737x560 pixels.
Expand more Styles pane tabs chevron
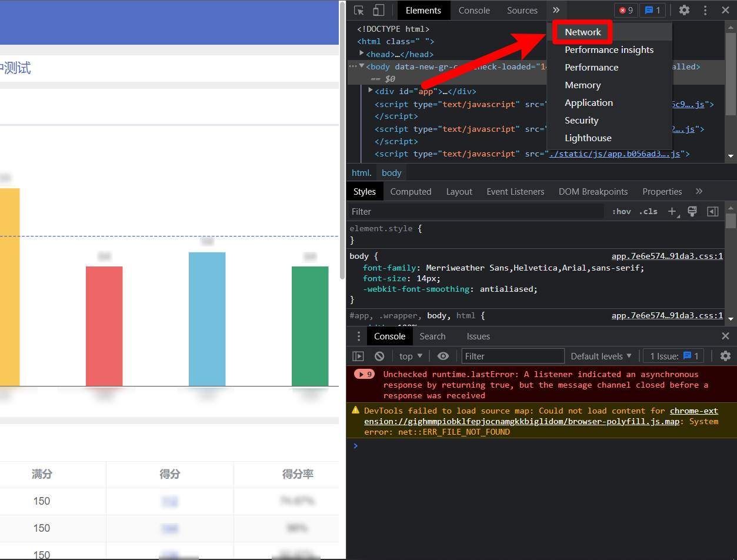699,192
